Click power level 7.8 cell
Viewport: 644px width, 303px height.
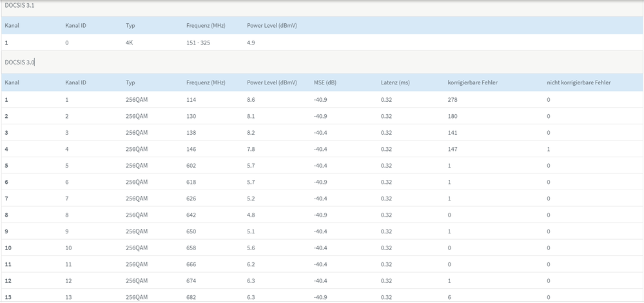click(x=251, y=149)
